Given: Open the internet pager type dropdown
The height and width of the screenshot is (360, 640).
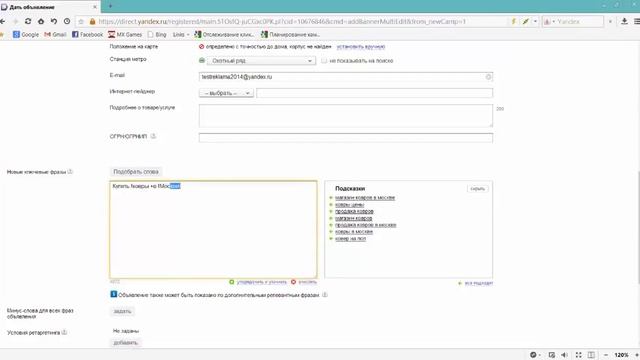Looking at the screenshot, I should point(226,93).
